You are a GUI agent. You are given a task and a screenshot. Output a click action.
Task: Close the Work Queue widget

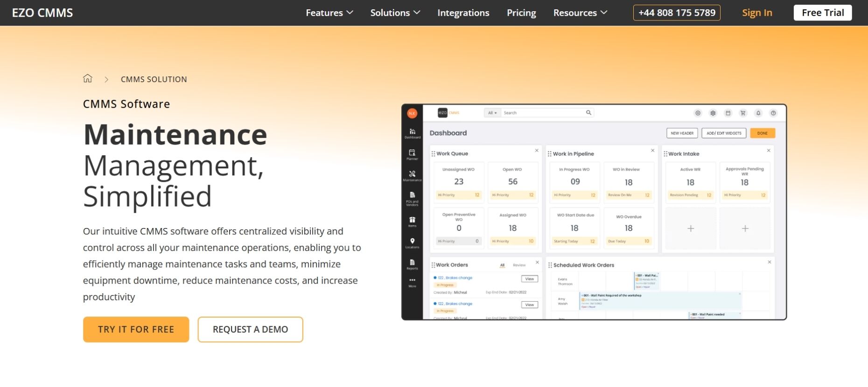click(x=537, y=150)
